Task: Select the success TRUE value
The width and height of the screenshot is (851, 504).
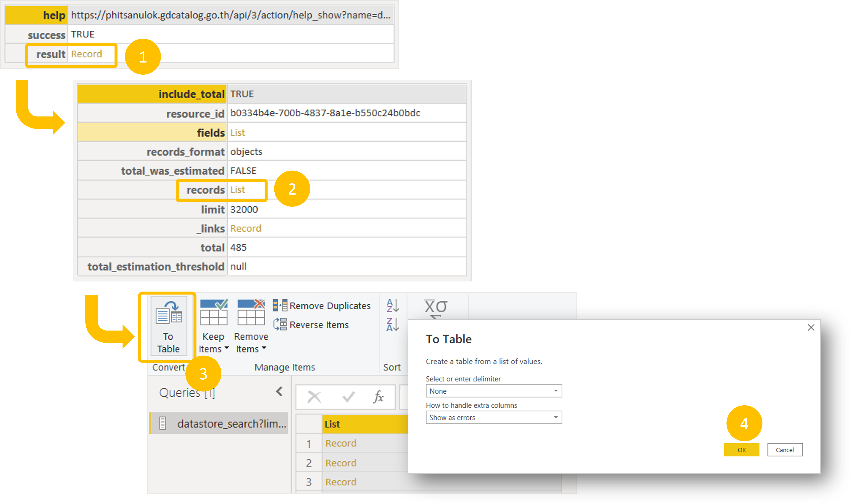Action: 83,34
